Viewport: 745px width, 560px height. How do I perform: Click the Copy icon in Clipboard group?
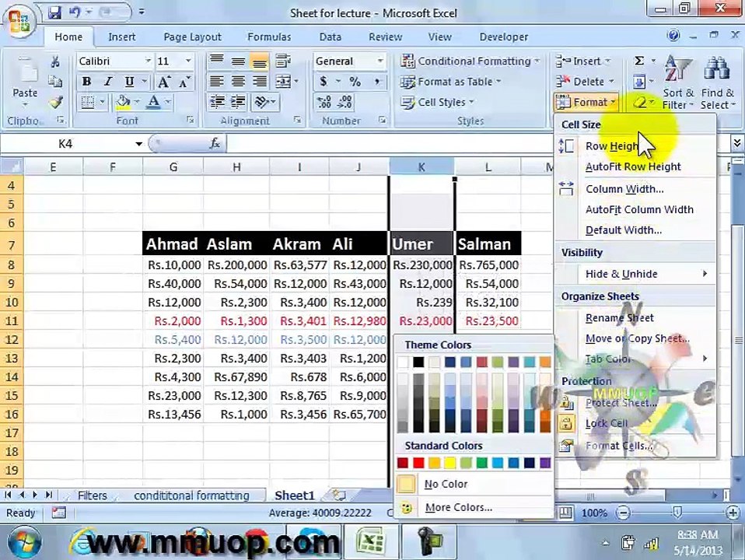point(55,82)
